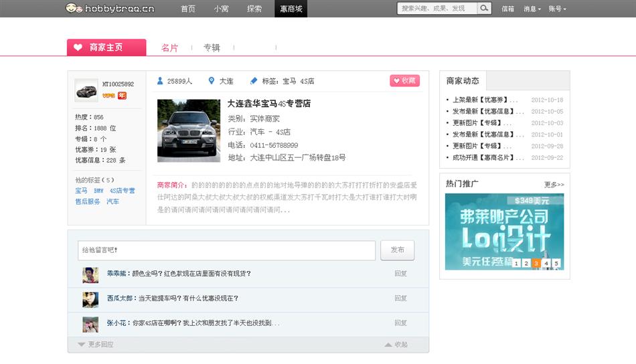The height and width of the screenshot is (364, 636).
Task: Click the 宝马 tag link
Action: 81,190
